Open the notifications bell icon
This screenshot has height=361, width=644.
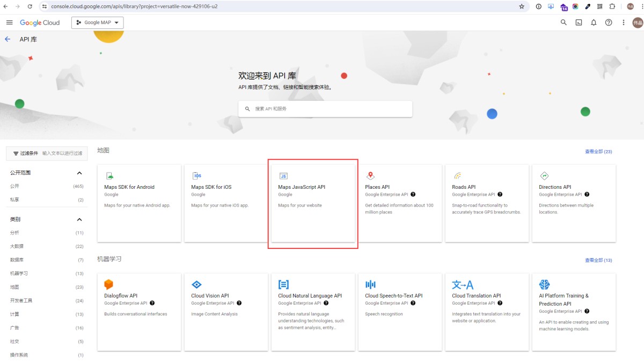594,23
